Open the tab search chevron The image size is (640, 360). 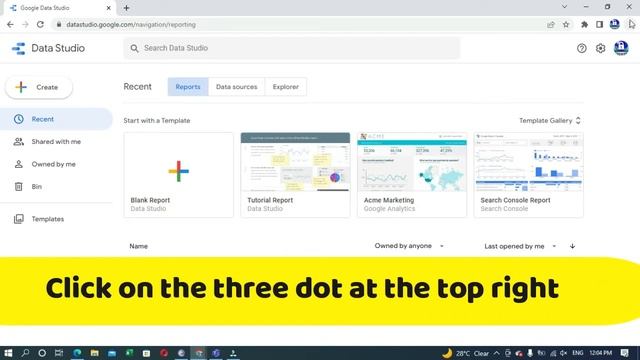[564, 7]
